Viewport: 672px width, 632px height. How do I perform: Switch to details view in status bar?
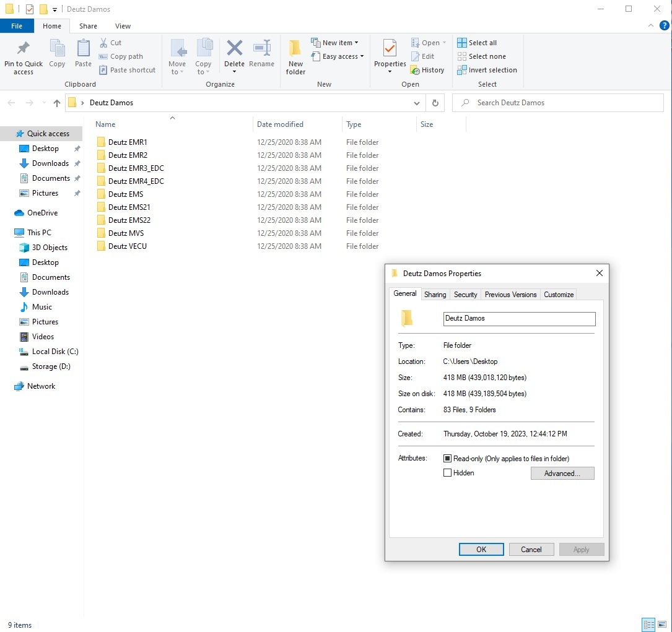click(649, 625)
